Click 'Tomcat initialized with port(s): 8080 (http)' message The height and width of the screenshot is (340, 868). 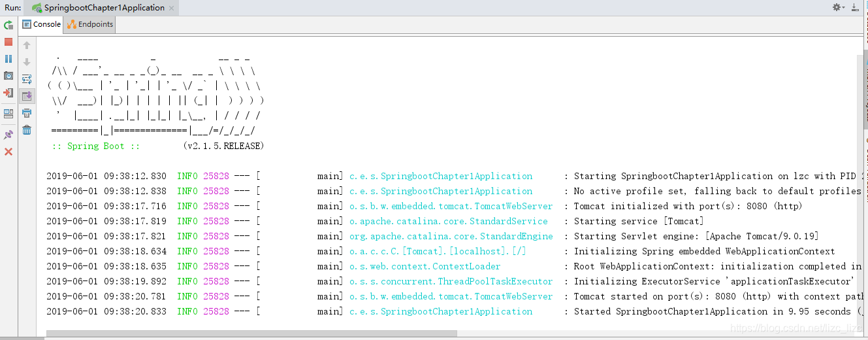688,206
